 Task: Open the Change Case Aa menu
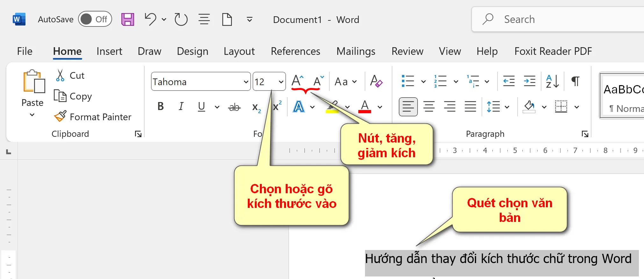click(x=346, y=82)
